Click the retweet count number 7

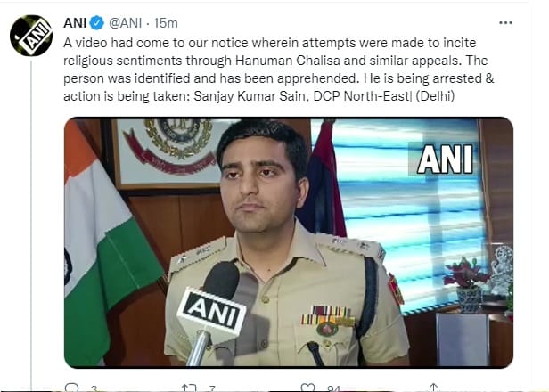(x=213, y=388)
